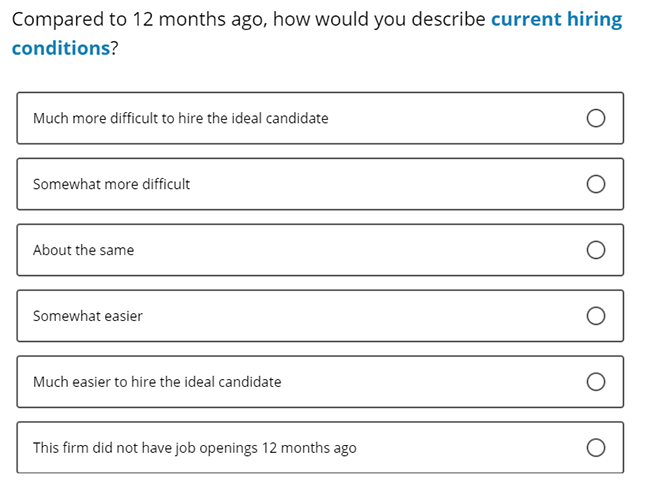Click the empty middle area of the 'About the same' box
650x493 pixels.
[357, 250]
